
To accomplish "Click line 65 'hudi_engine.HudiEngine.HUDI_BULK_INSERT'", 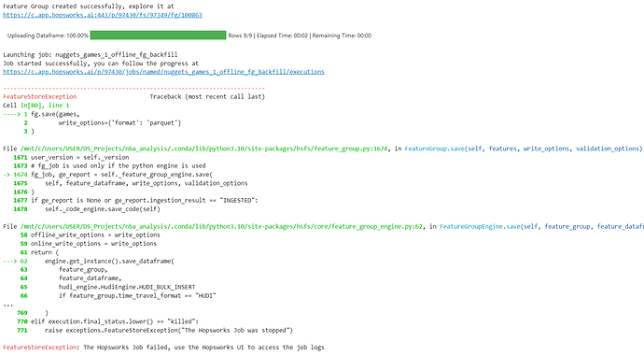I will (x=127, y=287).
